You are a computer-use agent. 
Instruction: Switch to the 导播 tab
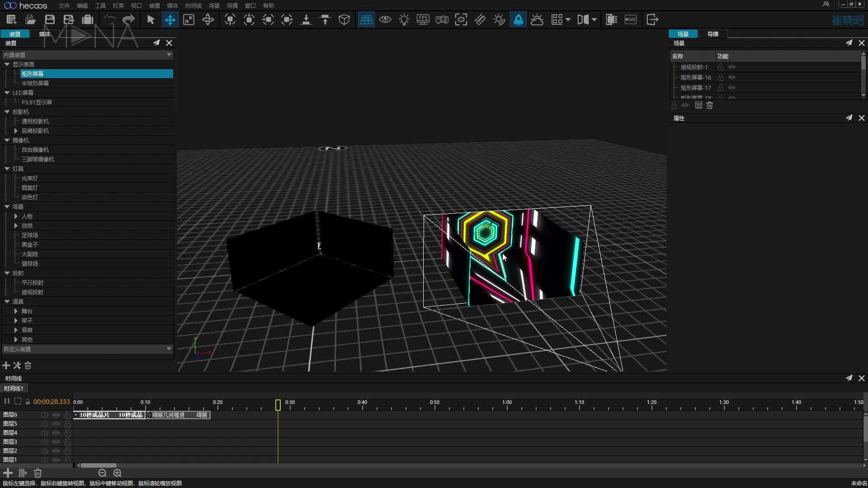click(x=712, y=34)
